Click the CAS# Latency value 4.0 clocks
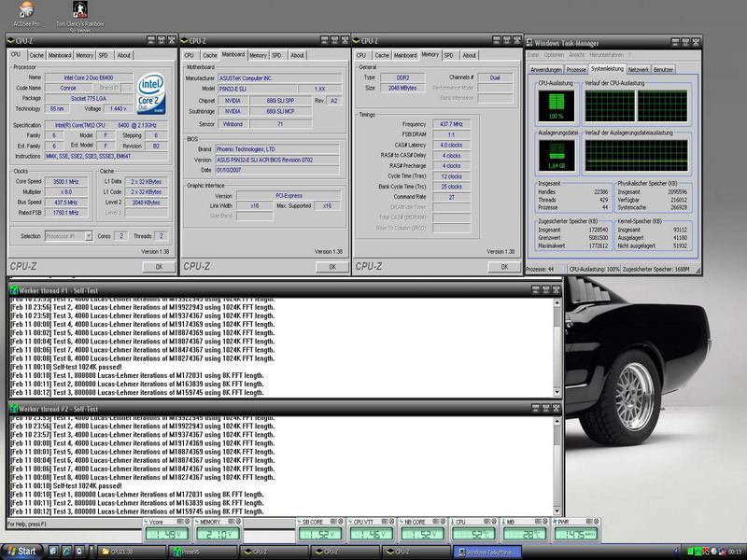Screen dimensions: 747x560 (x=451, y=145)
